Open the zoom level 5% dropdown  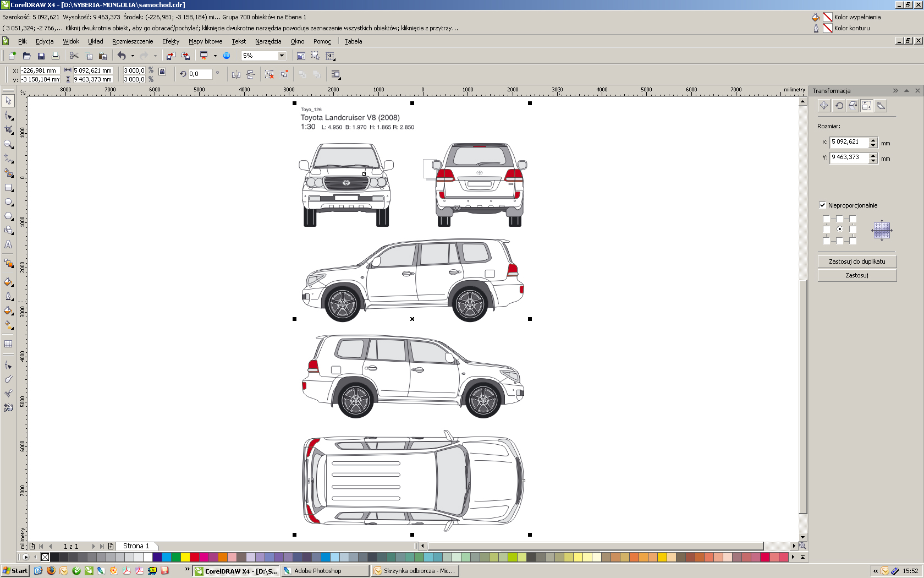(282, 56)
